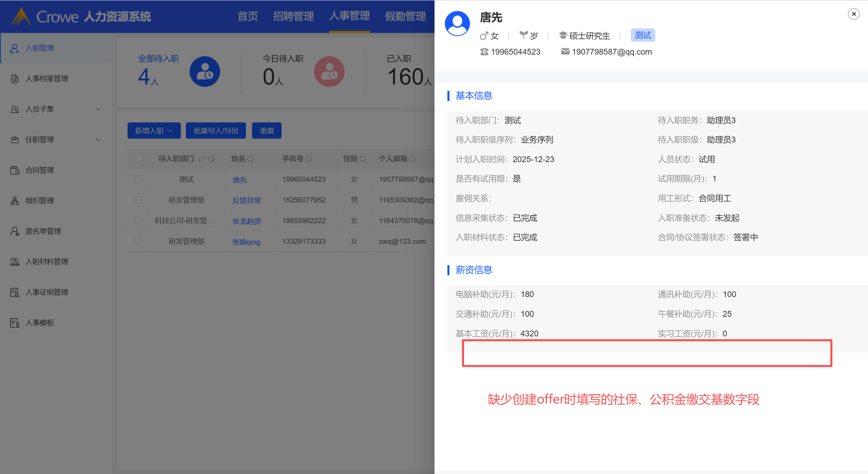The width and height of the screenshot is (868, 474).
Task: Open the 张婉qing name link
Action: pyautogui.click(x=246, y=242)
